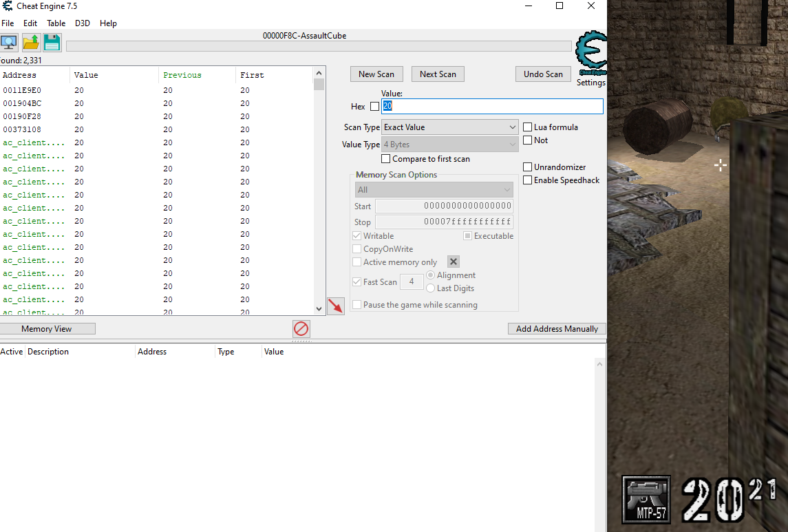Toggle the CopyOnWrite checkbox
This screenshot has width=788, height=532.
(x=356, y=248)
